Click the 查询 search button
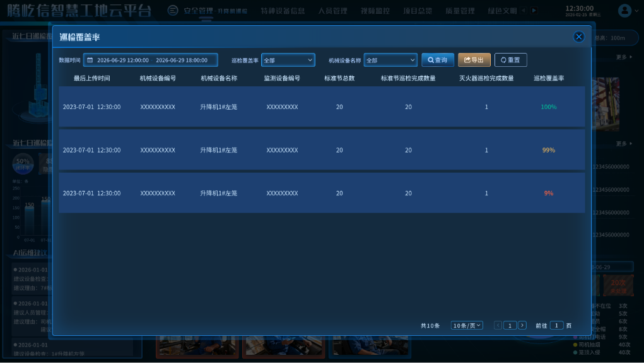644x363 pixels. [x=438, y=60]
